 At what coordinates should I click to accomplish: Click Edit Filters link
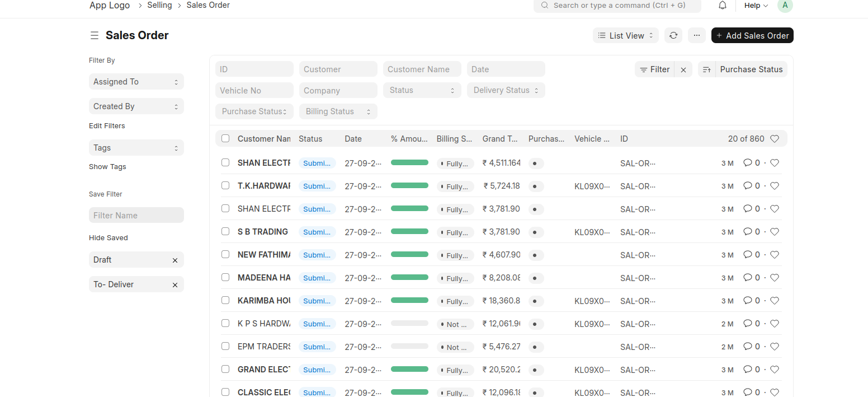click(107, 126)
